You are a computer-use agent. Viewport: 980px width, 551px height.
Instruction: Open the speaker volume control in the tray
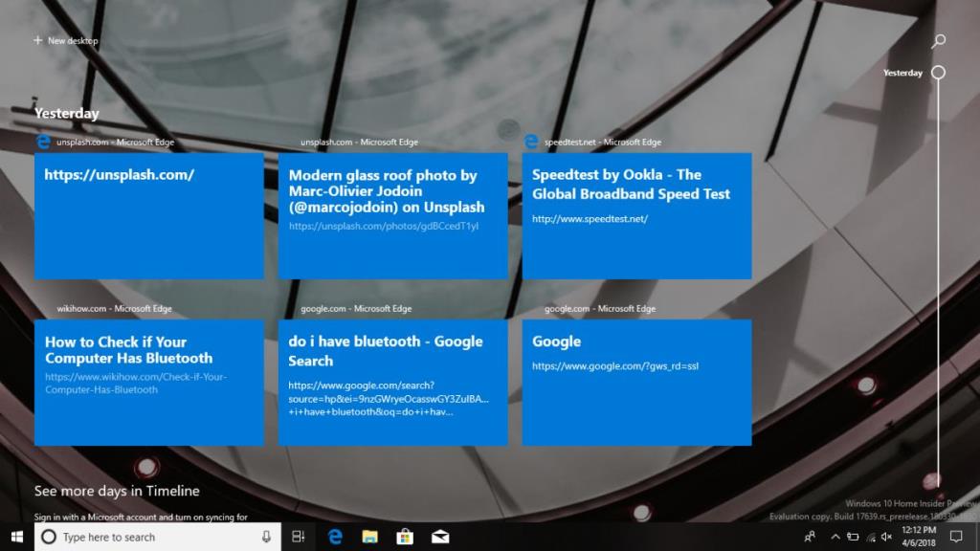click(x=885, y=537)
